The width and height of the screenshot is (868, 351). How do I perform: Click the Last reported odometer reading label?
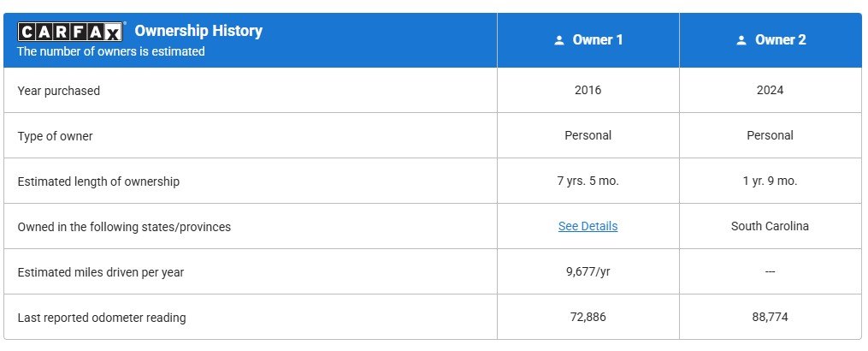(x=101, y=318)
